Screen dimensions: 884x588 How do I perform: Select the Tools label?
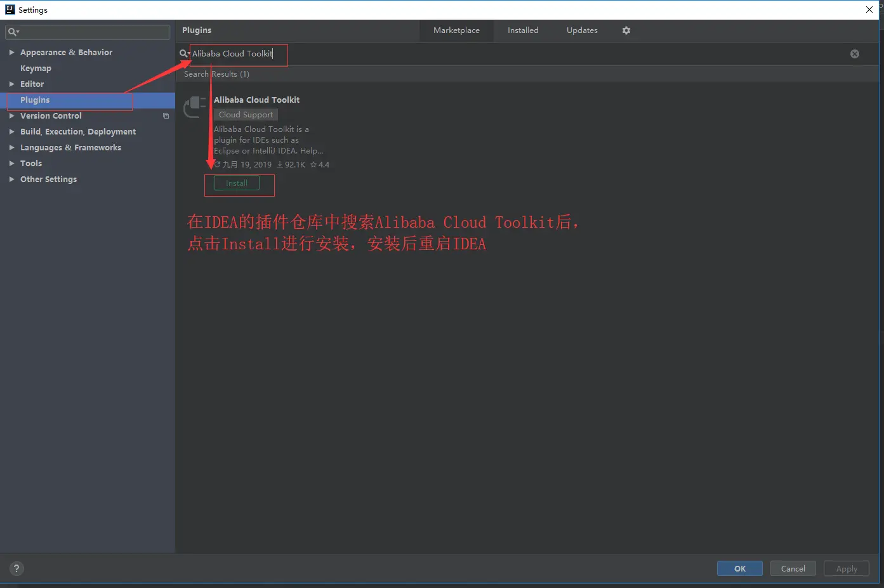click(31, 164)
